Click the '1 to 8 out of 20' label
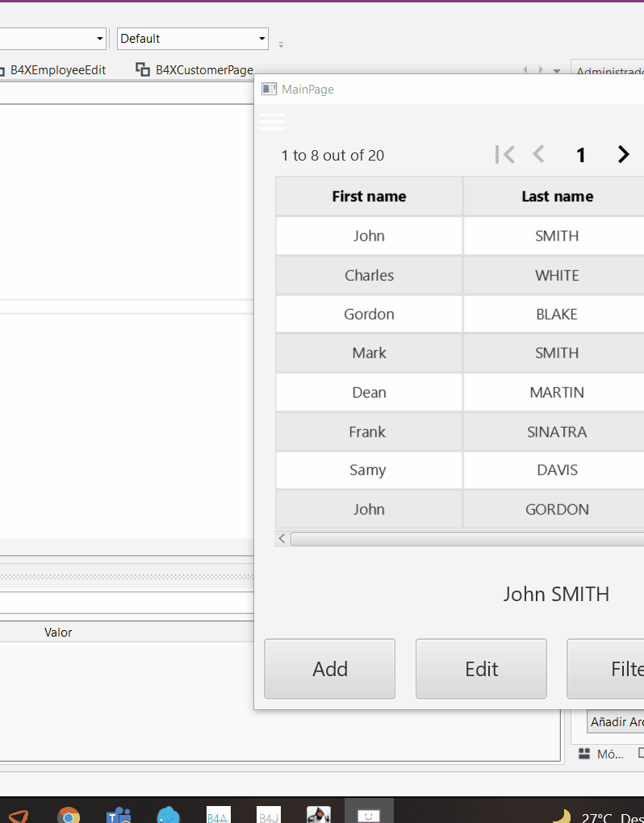Image resolution: width=644 pixels, height=823 pixels. [332, 156]
